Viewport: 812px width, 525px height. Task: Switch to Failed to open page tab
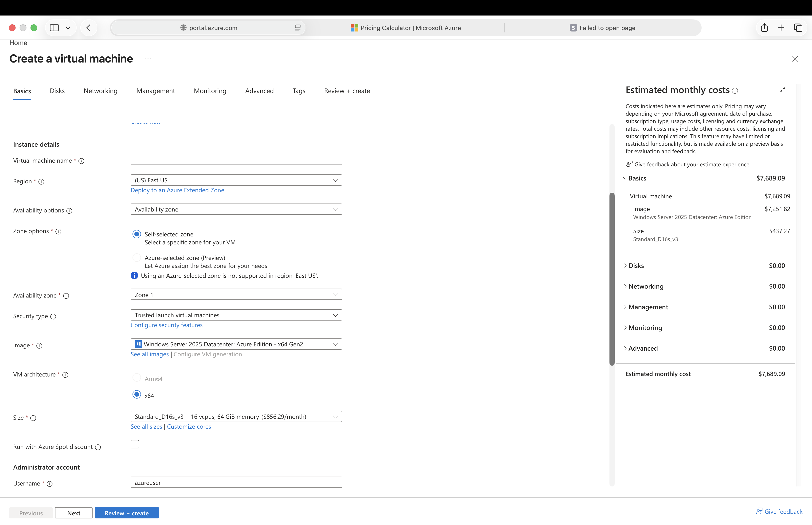pos(602,28)
